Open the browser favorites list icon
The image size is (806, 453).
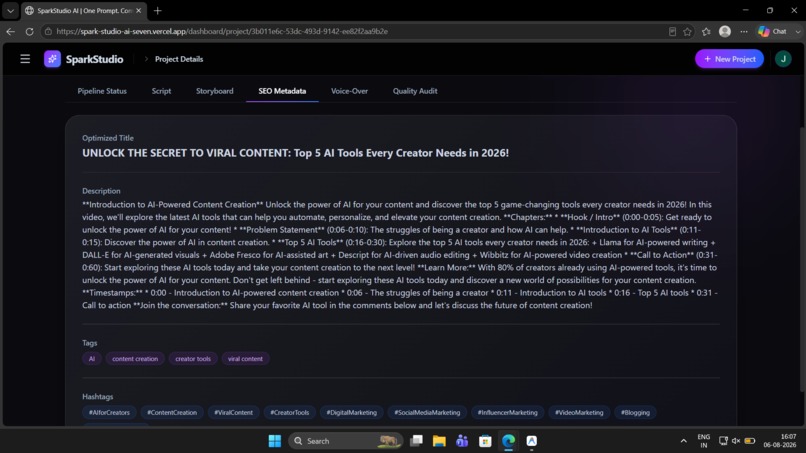click(x=706, y=31)
